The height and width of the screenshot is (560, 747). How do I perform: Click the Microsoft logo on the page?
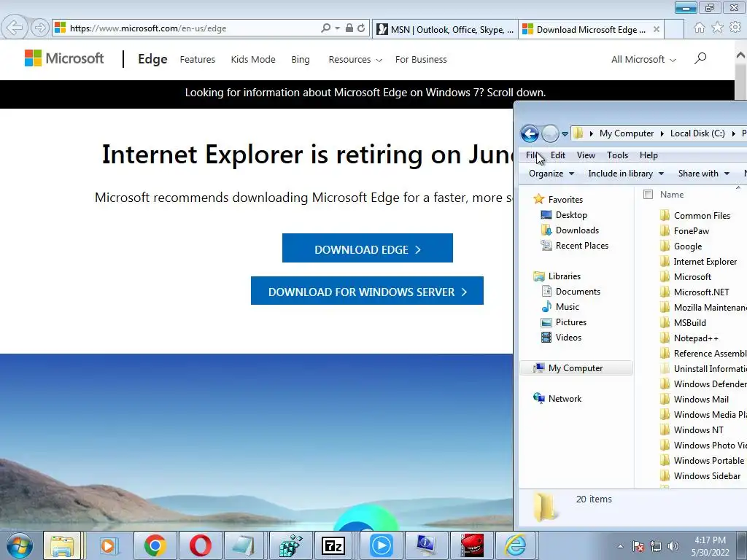tap(64, 58)
